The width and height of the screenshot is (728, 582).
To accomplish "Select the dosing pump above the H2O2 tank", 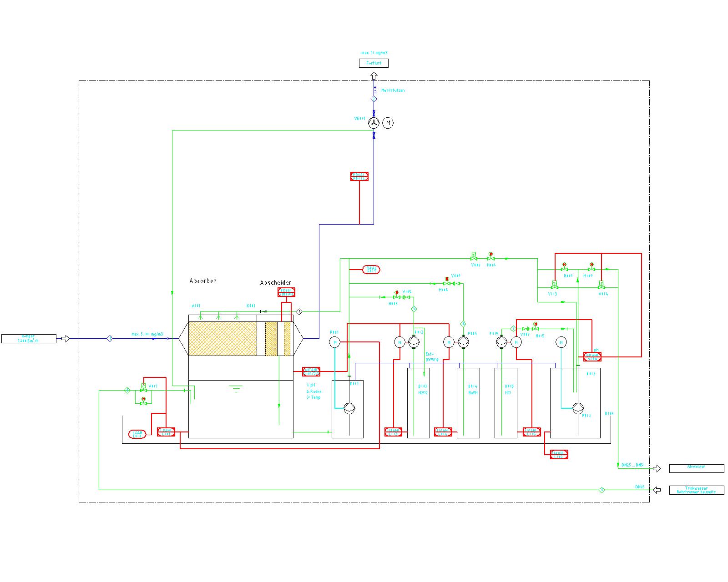I will pos(413,342).
